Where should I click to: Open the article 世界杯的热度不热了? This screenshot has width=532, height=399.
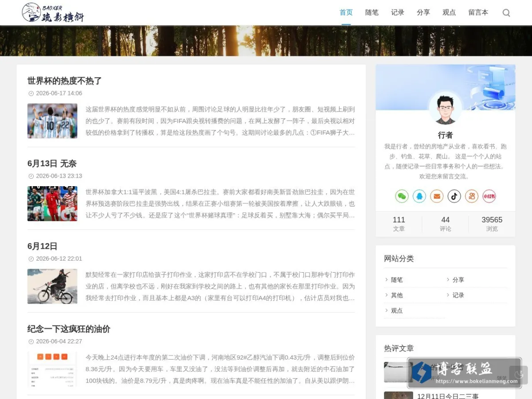(65, 81)
